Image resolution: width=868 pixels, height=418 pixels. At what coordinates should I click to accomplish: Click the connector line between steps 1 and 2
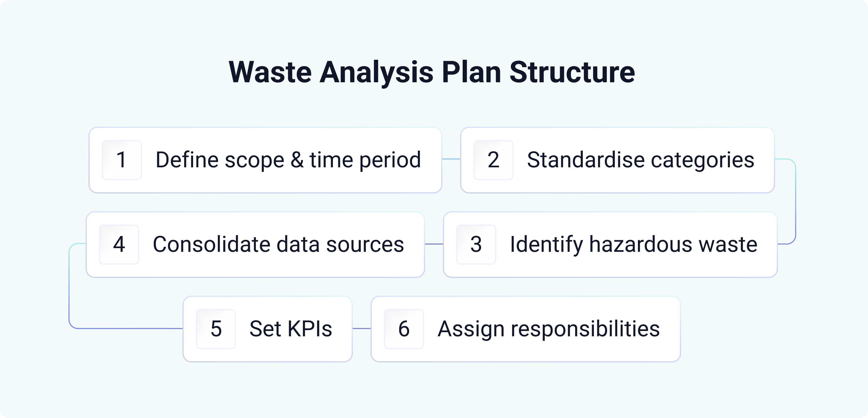pos(451,159)
